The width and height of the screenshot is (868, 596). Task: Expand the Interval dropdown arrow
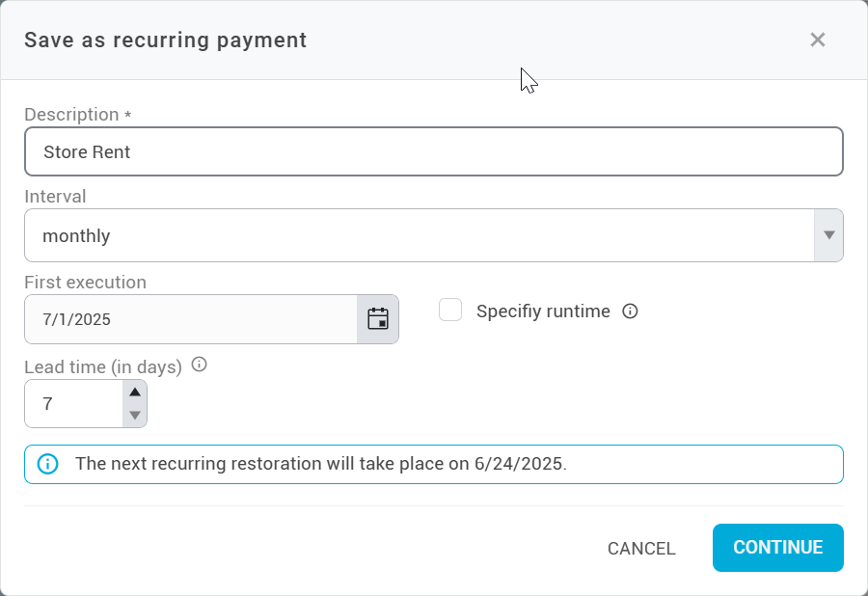(828, 235)
